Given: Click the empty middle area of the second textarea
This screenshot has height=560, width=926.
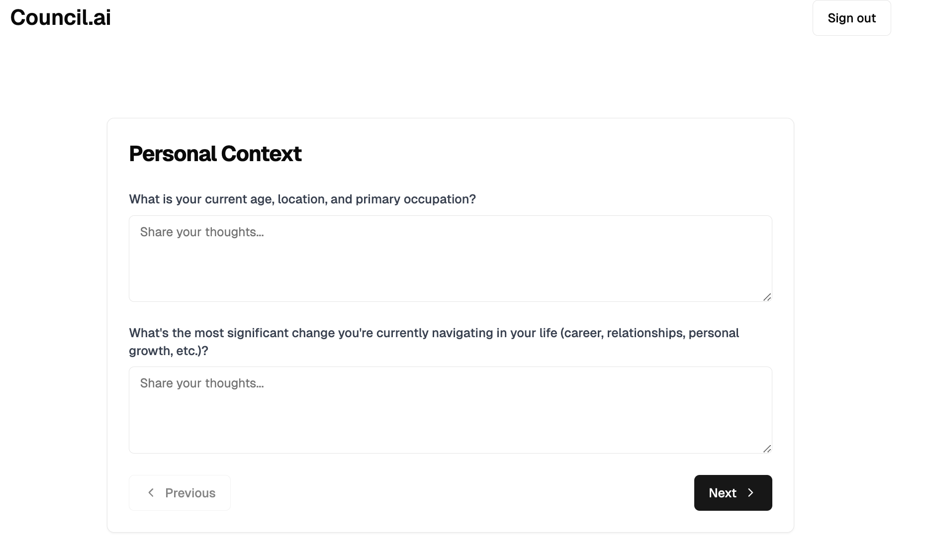Looking at the screenshot, I should click(450, 420).
